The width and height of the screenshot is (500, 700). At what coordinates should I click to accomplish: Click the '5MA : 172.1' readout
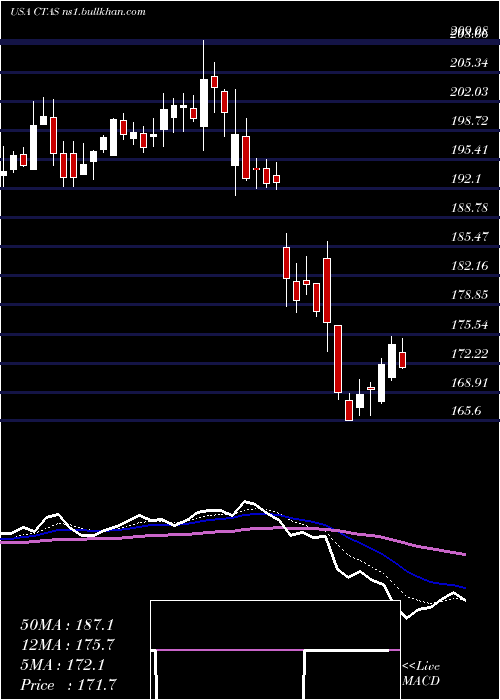pyautogui.click(x=63, y=665)
